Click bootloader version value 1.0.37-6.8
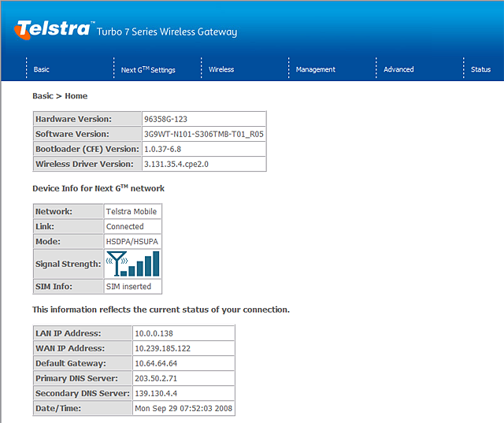Image resolution: width=504 pixels, height=423 pixels. (162, 149)
